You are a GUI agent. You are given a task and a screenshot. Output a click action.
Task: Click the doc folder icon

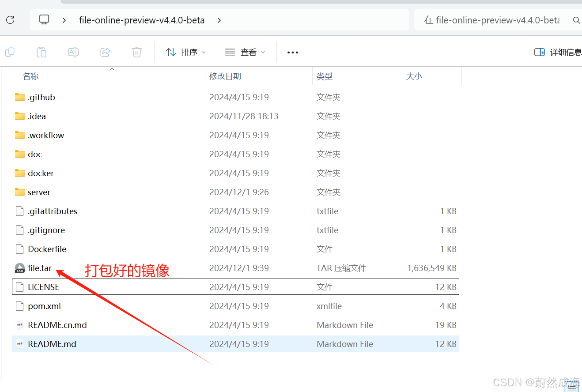pyautogui.click(x=19, y=154)
